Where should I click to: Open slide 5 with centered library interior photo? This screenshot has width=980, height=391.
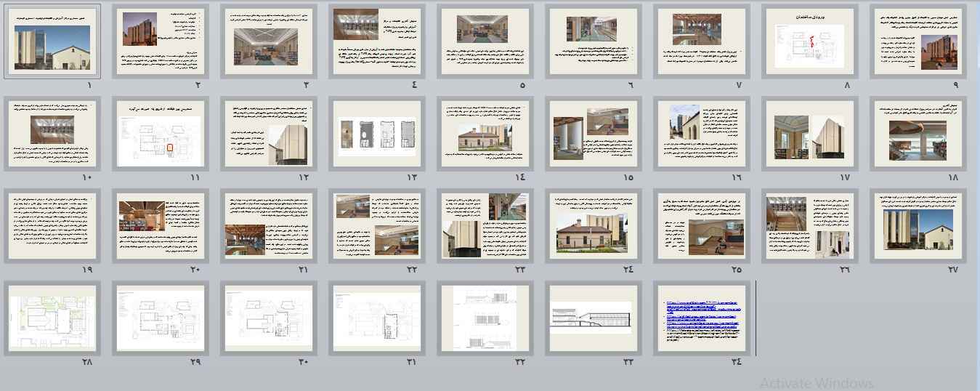coord(485,41)
